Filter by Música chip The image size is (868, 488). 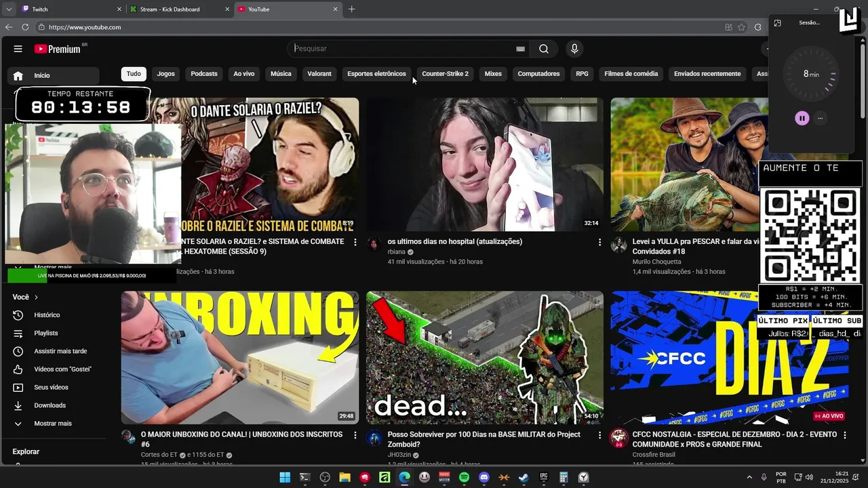tap(281, 74)
